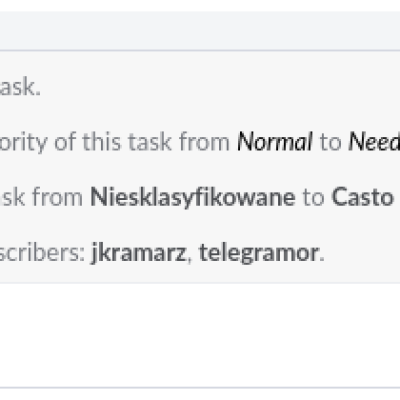Select the italic Need priority value
Screen dimensions: 400x400
click(374, 142)
